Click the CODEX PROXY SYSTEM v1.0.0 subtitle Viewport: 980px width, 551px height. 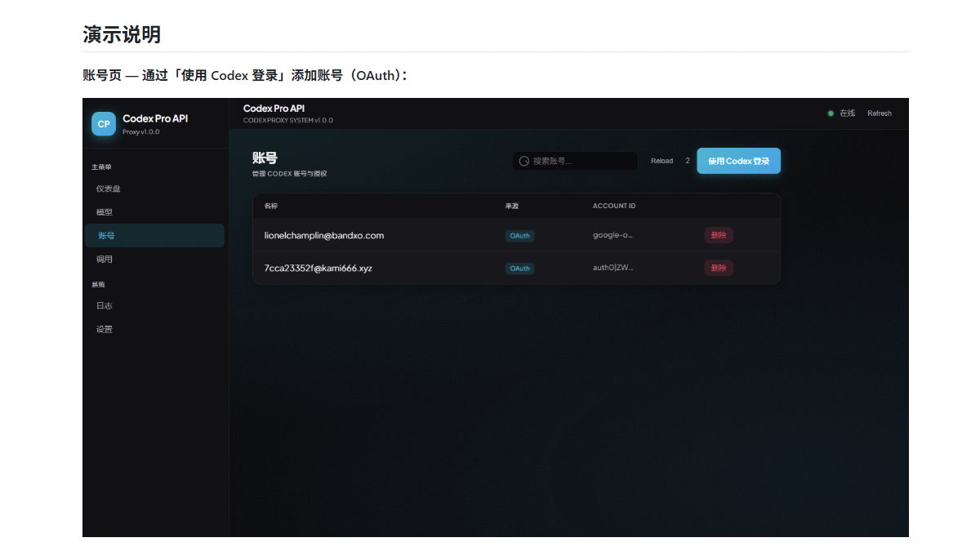288,120
